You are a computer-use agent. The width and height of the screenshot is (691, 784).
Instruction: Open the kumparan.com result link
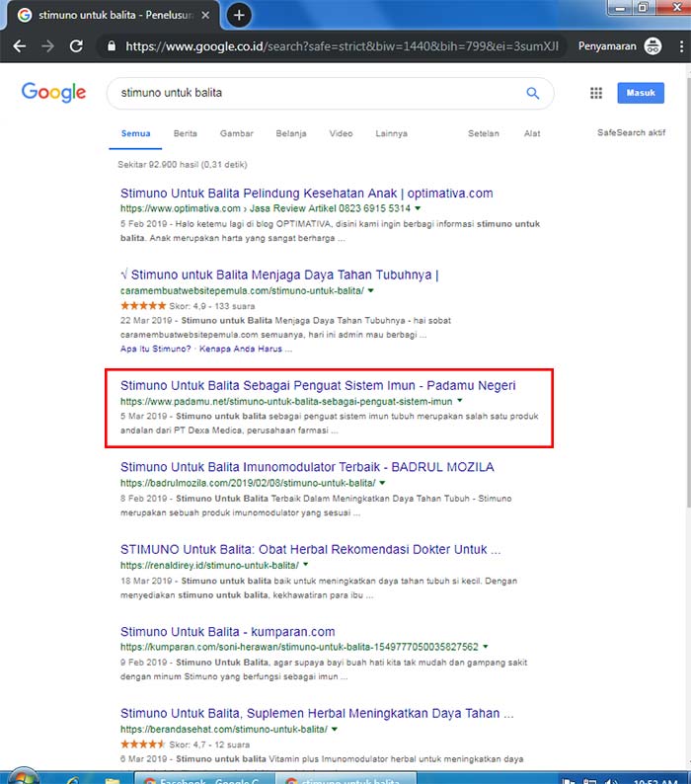click(x=227, y=632)
